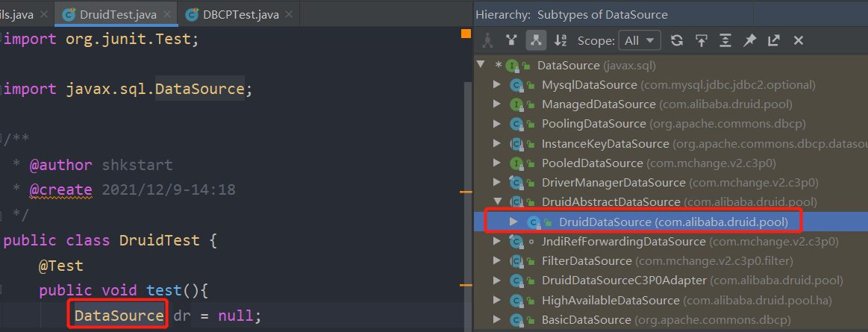Expand the ManagedDataSource node
This screenshot has width=868, height=332.
click(x=496, y=104)
